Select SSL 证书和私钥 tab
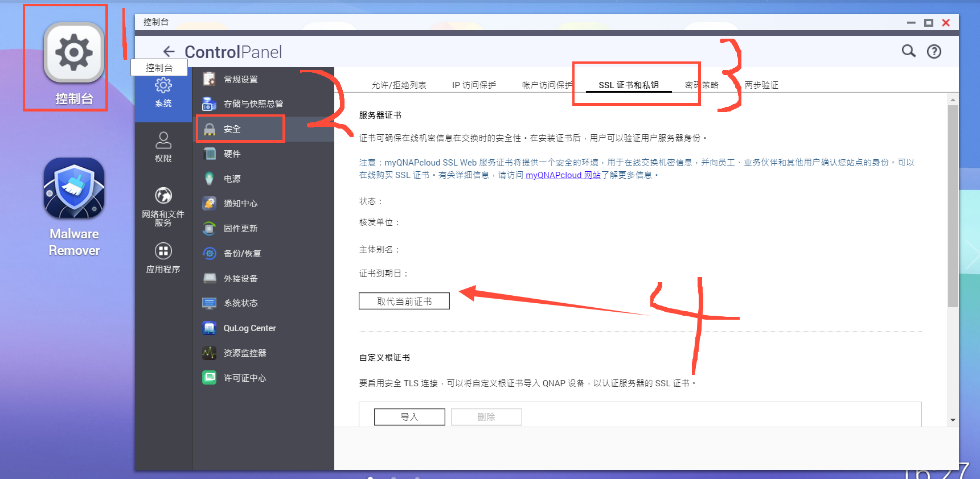Image resolution: width=980 pixels, height=479 pixels. click(x=629, y=85)
